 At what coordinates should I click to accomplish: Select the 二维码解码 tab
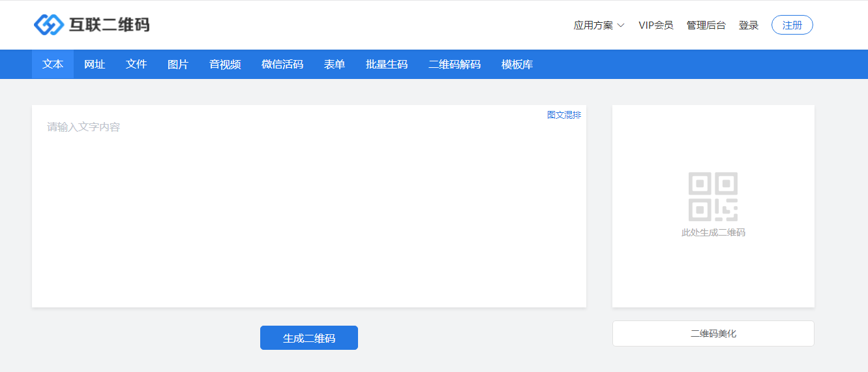coord(455,65)
